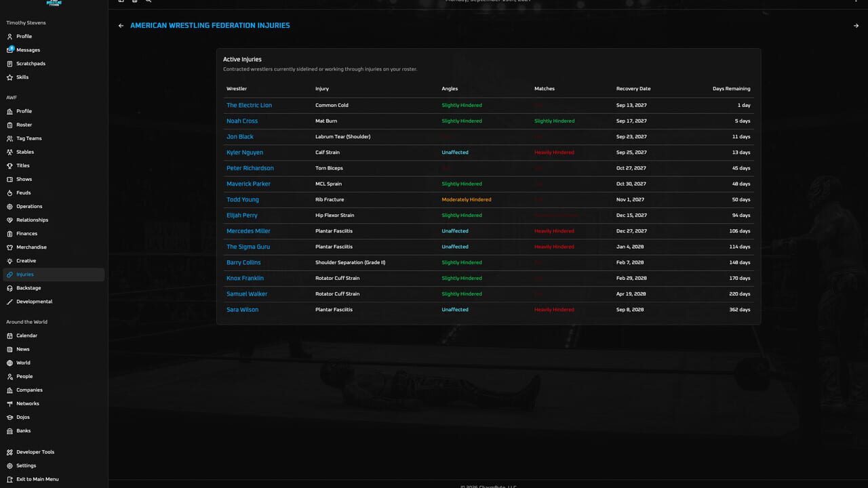Click the Maverick Parker link
This screenshot has width=868, height=488.
(x=248, y=184)
